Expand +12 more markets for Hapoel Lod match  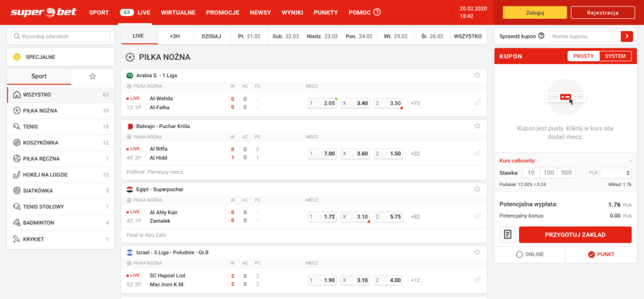(415, 280)
